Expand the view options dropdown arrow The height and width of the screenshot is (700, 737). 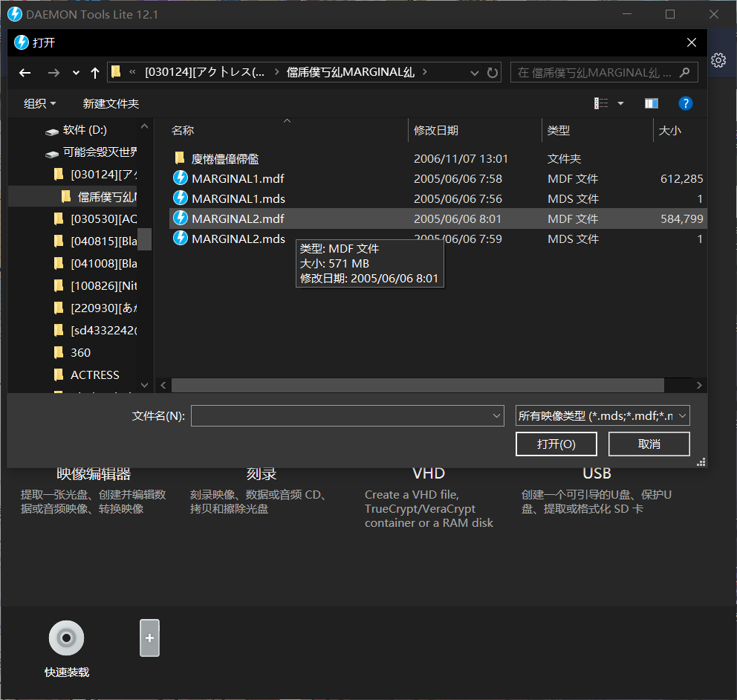(x=620, y=103)
